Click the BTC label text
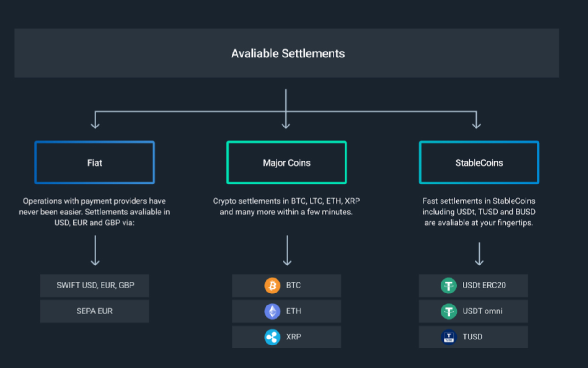The width and height of the screenshot is (588, 368). pos(294,286)
